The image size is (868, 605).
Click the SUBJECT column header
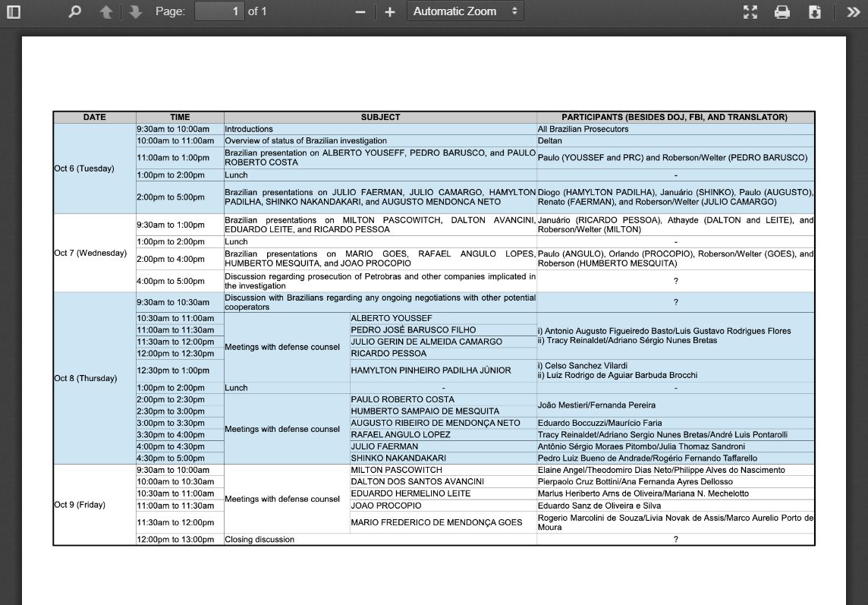click(x=380, y=117)
